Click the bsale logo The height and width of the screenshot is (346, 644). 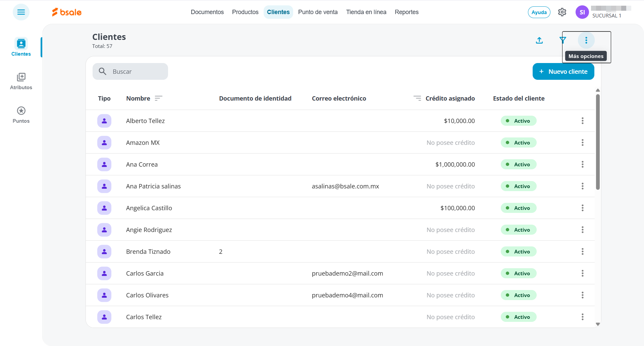click(x=67, y=12)
